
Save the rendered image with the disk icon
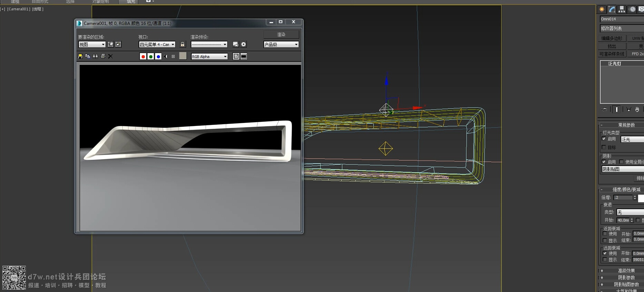(80, 56)
